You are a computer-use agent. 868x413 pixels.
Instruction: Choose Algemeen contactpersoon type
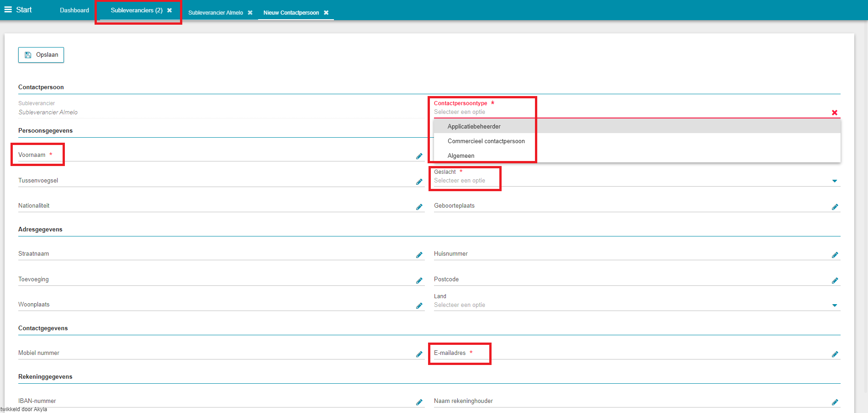pos(637,156)
